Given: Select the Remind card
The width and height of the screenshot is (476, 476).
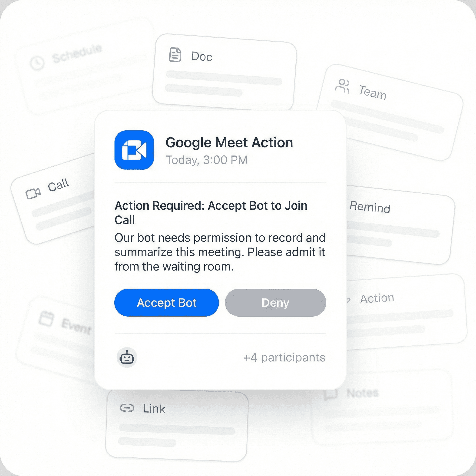Looking at the screenshot, I should pyautogui.click(x=399, y=225).
